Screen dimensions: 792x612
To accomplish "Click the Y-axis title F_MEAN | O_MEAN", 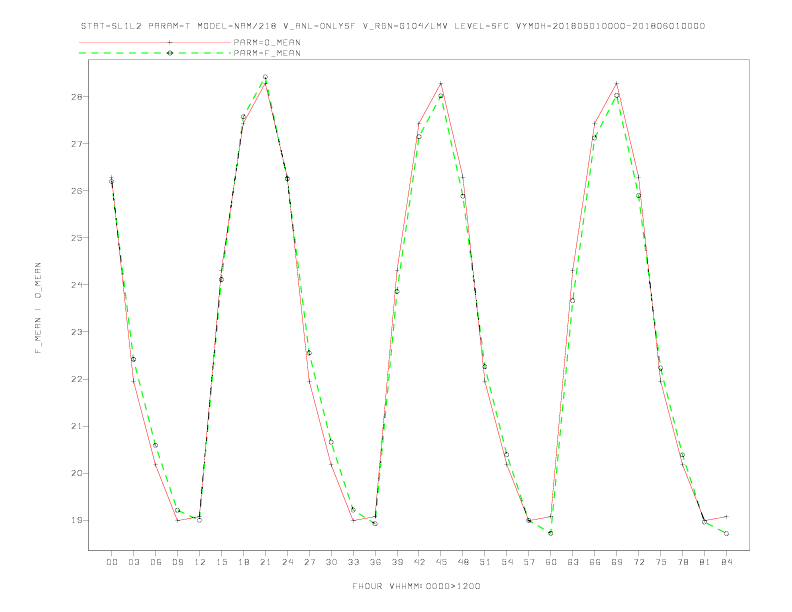I will (38, 308).
